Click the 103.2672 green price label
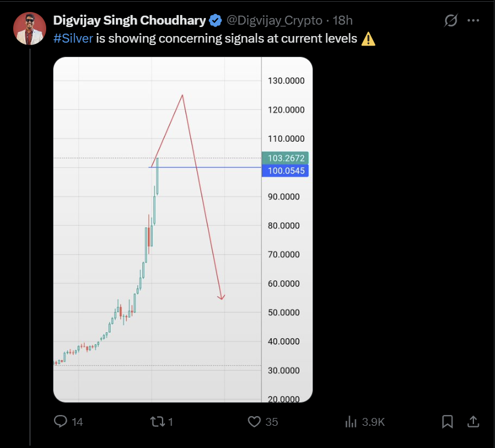Viewport: 495px width, 448px height. tap(285, 158)
